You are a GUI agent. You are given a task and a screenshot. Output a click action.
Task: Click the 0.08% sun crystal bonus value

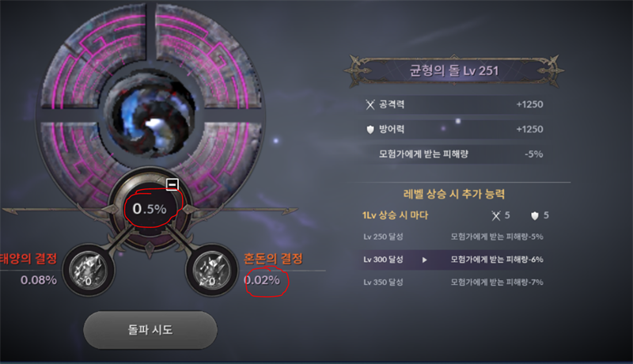[x=39, y=280]
